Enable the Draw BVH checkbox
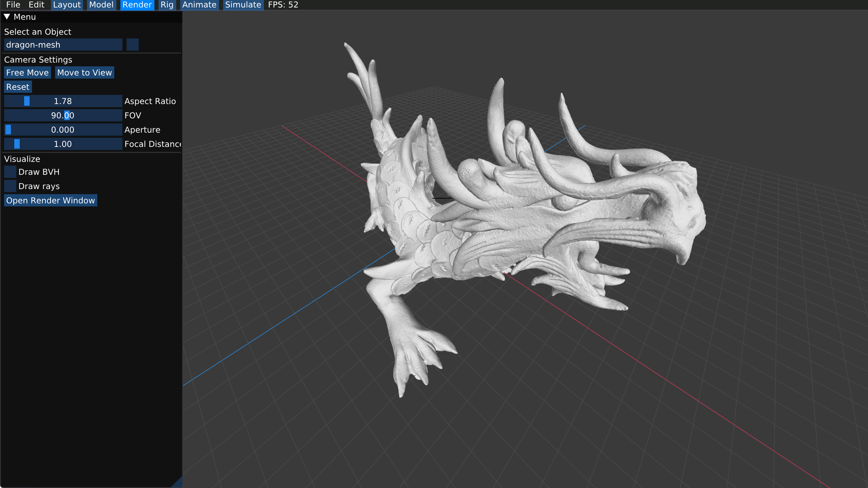The image size is (868, 488). tap(10, 172)
